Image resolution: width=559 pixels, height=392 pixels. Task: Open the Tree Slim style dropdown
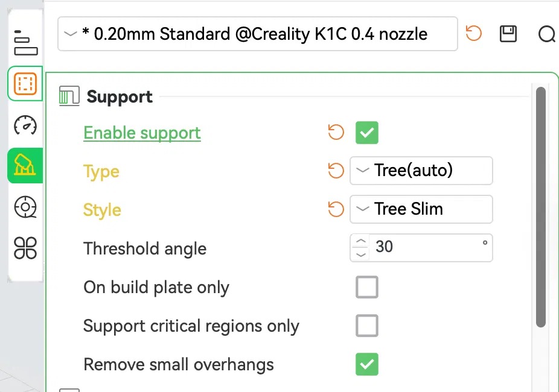coord(421,209)
